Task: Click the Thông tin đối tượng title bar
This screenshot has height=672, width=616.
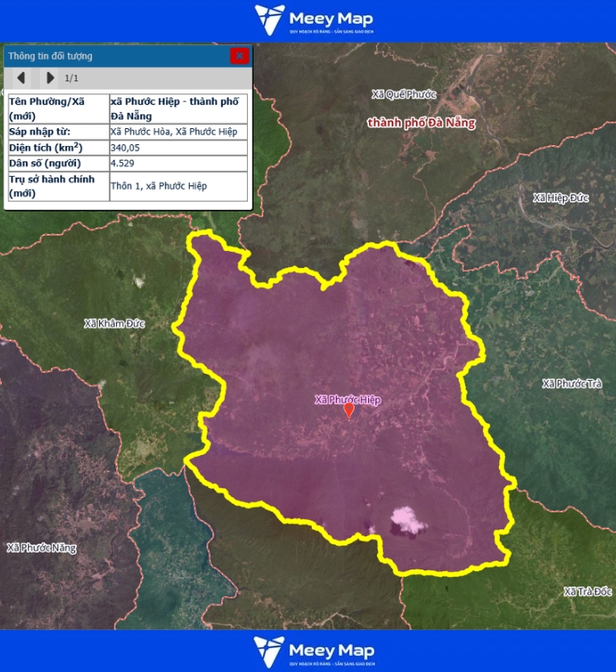Action: click(111, 56)
